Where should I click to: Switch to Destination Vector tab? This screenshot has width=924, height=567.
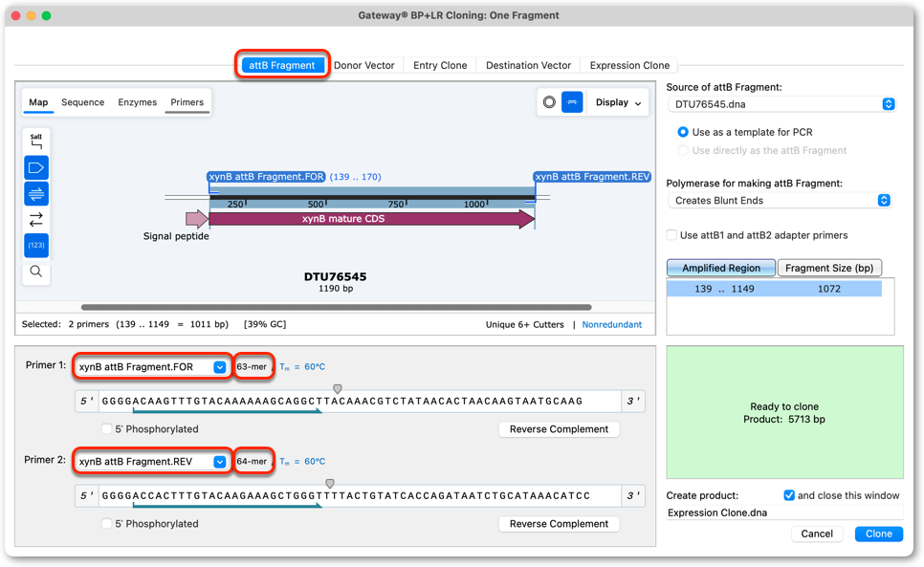coord(528,65)
